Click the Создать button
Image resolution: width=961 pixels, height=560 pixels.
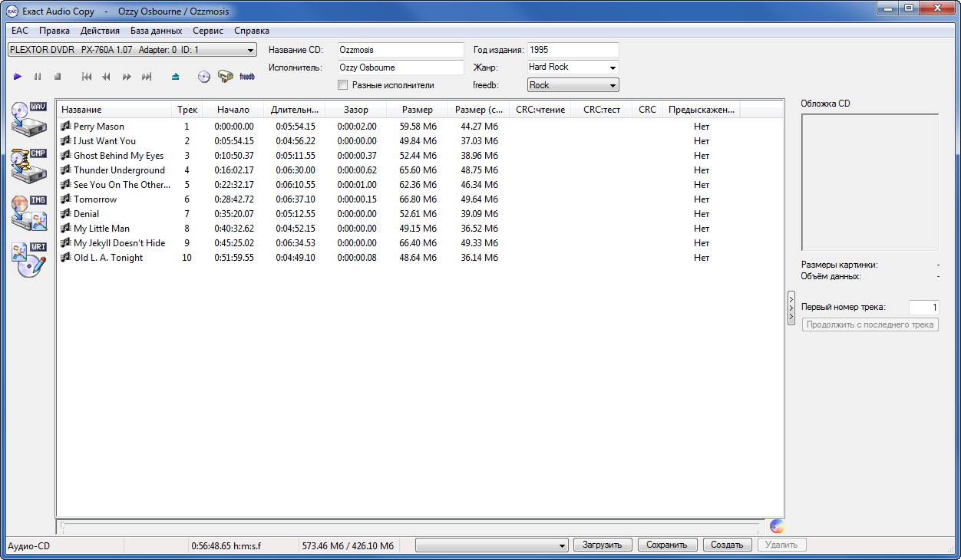pos(727,545)
